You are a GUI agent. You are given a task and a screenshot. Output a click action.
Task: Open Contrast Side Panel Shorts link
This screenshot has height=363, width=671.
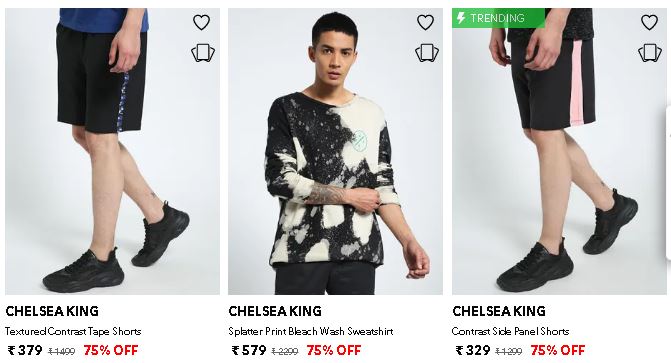(510, 331)
